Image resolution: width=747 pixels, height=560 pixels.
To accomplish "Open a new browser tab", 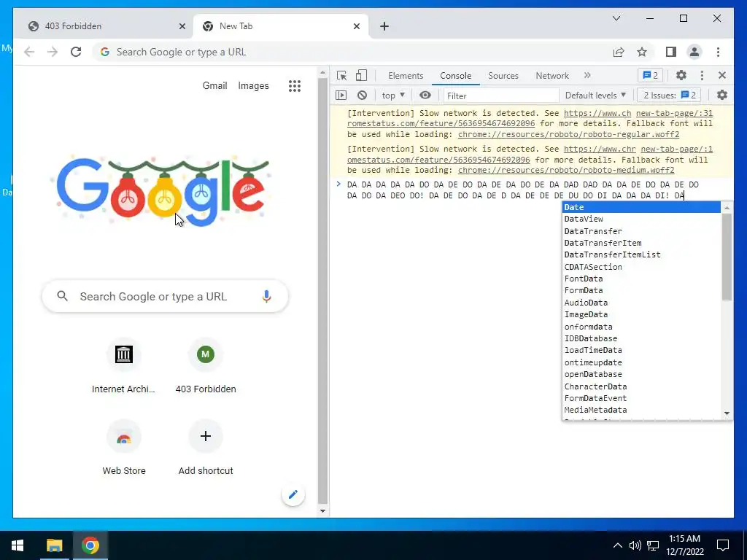I will tap(384, 27).
